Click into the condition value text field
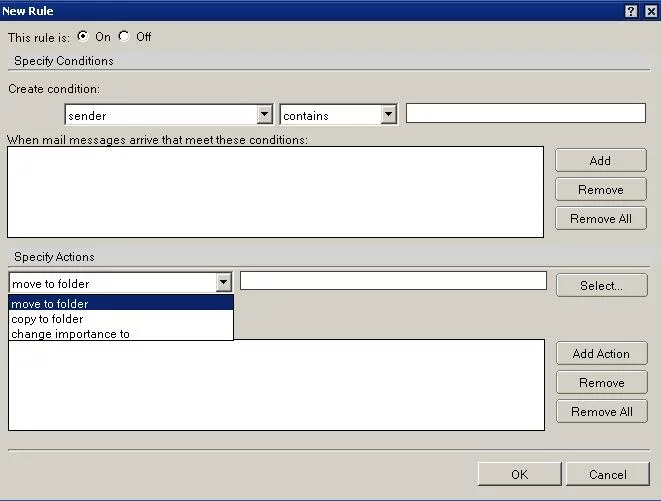Viewport: 661px width, 501px height. pos(525,113)
